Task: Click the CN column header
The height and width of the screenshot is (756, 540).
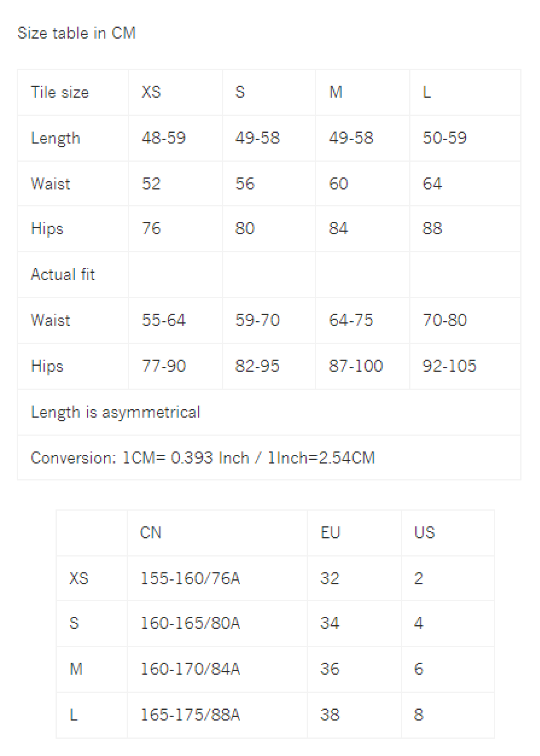Action: click(x=150, y=533)
